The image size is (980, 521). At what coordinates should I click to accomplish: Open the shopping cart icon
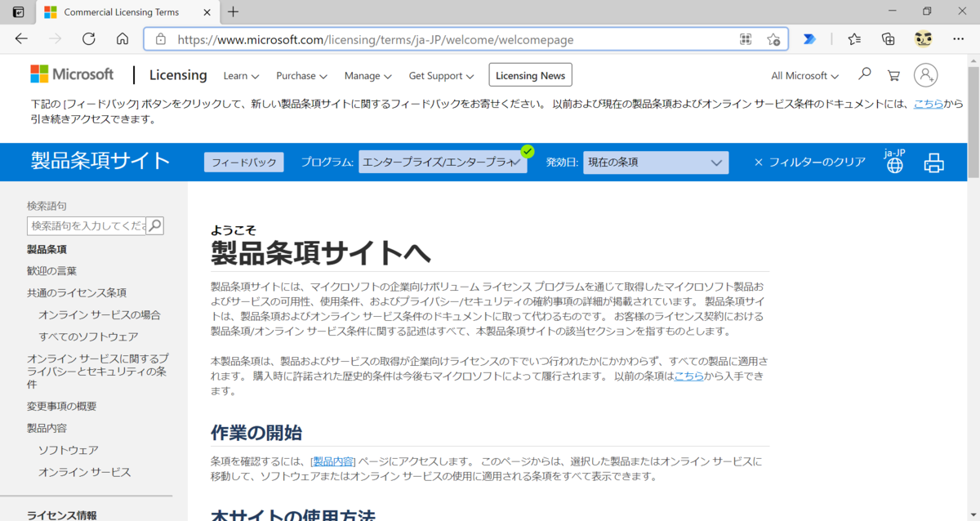[894, 75]
